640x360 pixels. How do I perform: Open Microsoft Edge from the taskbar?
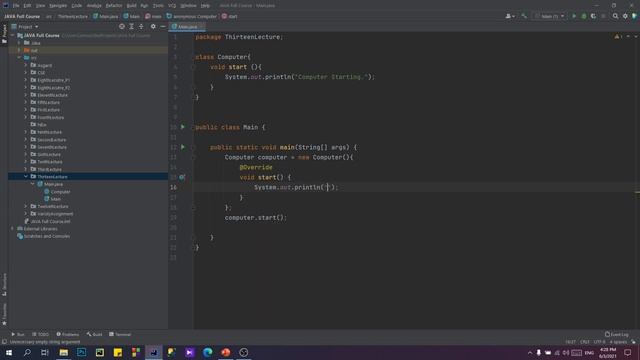(x=207, y=352)
